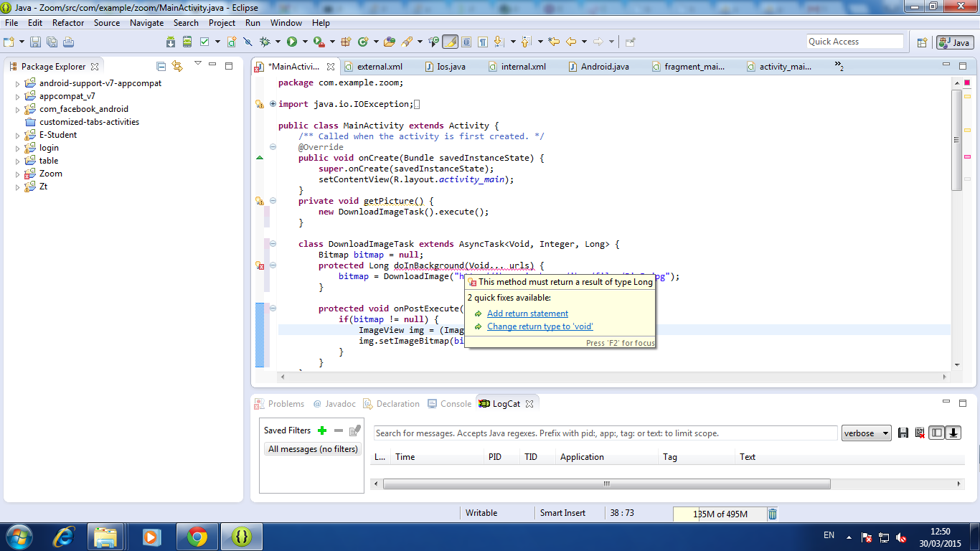Expand the Zoom project node
This screenshot has width=980, height=551.
pyautogui.click(x=18, y=174)
